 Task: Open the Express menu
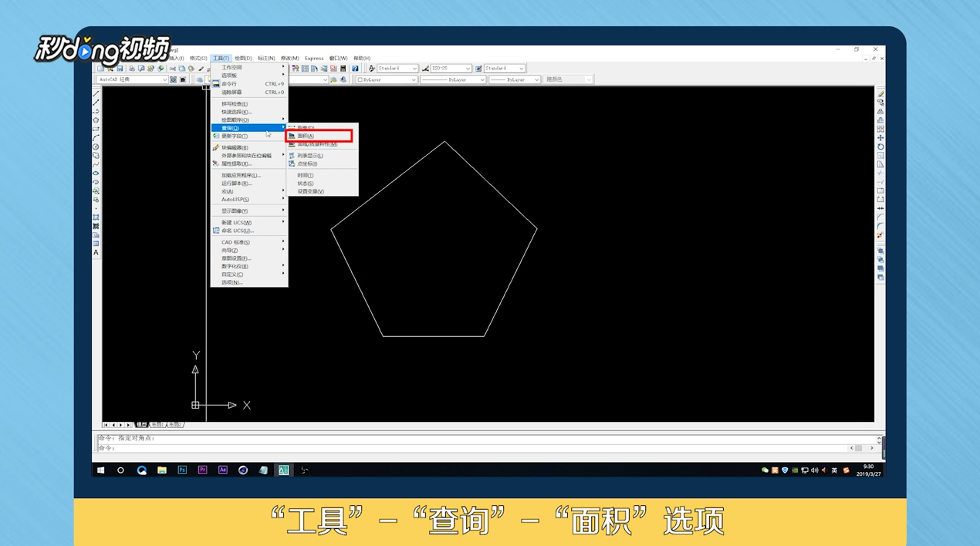314,58
